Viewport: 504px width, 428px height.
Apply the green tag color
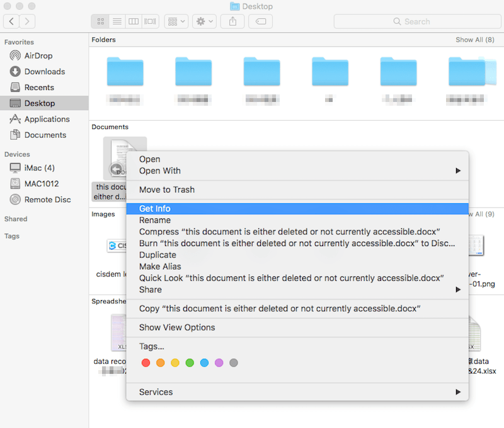tap(189, 363)
